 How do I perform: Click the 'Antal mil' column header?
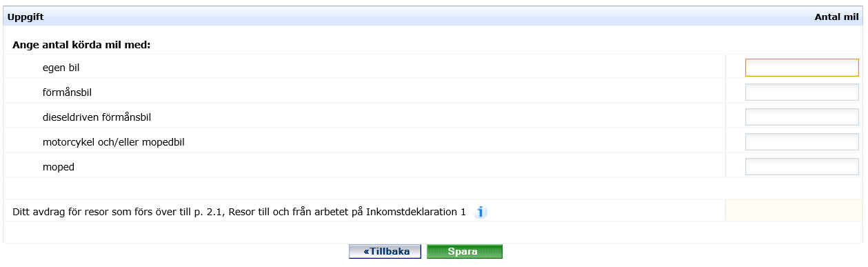[836, 17]
